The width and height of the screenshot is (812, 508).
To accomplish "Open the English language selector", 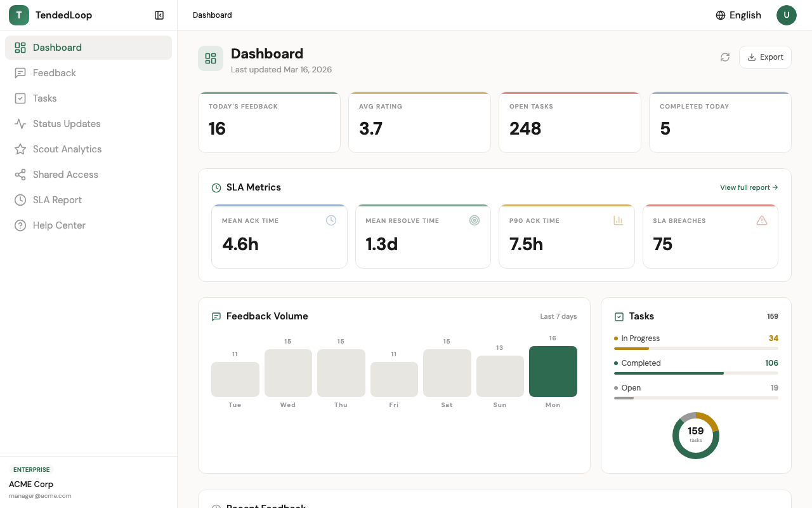I will [738, 15].
